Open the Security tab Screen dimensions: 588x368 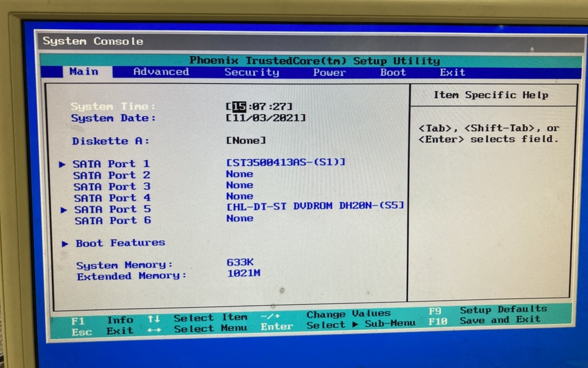[252, 72]
